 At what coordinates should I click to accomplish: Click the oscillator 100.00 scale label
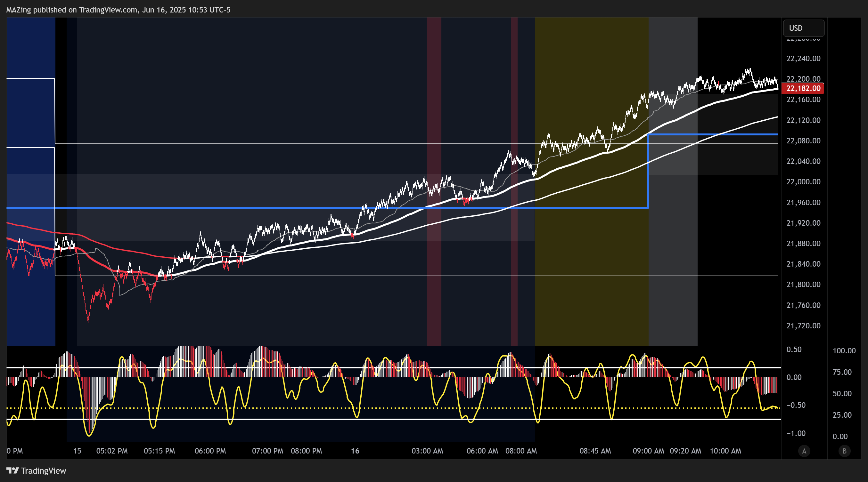tap(844, 351)
